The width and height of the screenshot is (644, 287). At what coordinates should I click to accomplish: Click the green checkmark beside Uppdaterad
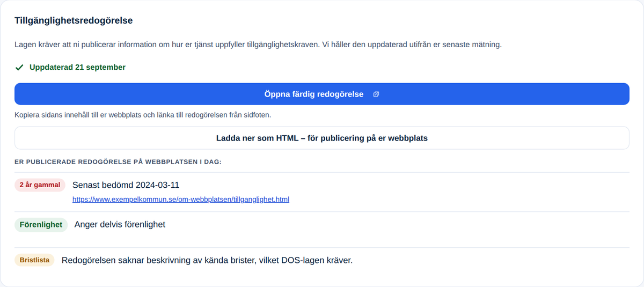(x=19, y=68)
